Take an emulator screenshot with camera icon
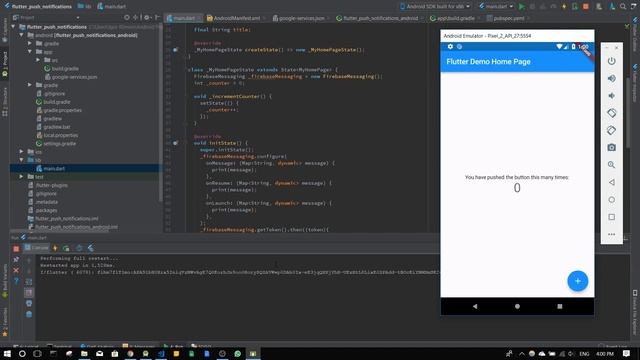Viewport: 640px width, 360px height. click(x=611, y=147)
